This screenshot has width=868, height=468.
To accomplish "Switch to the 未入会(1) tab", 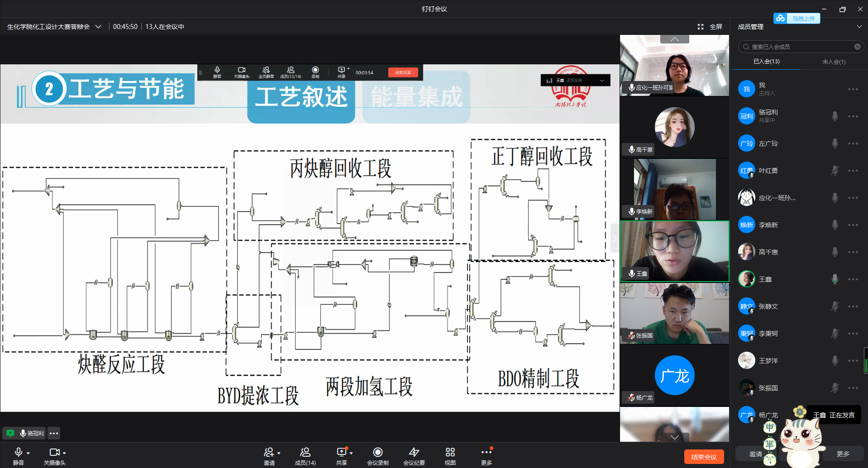I will pyautogui.click(x=834, y=62).
